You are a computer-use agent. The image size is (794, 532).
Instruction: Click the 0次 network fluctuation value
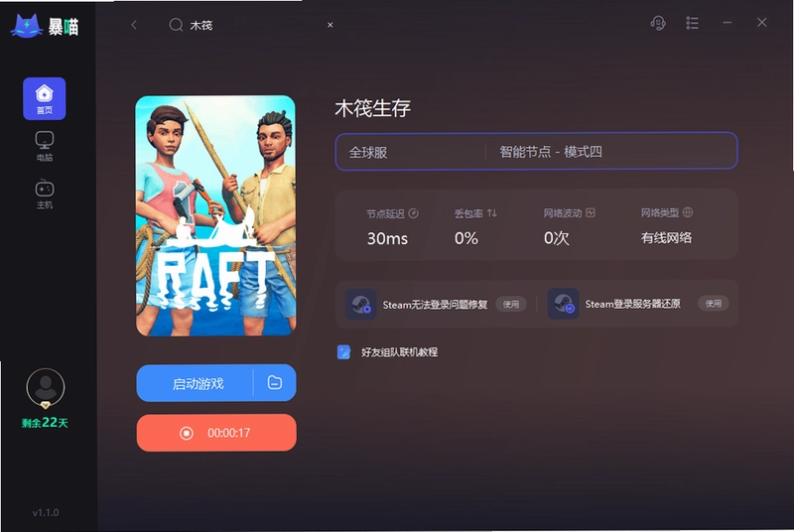(x=557, y=238)
